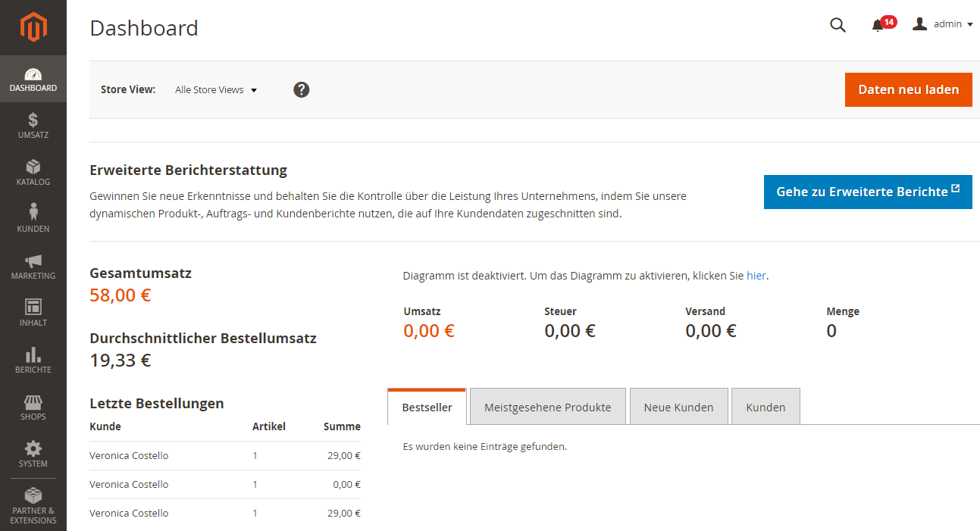This screenshot has height=531, width=980.
Task: Switch to the Neue Kunden tab
Action: point(678,406)
